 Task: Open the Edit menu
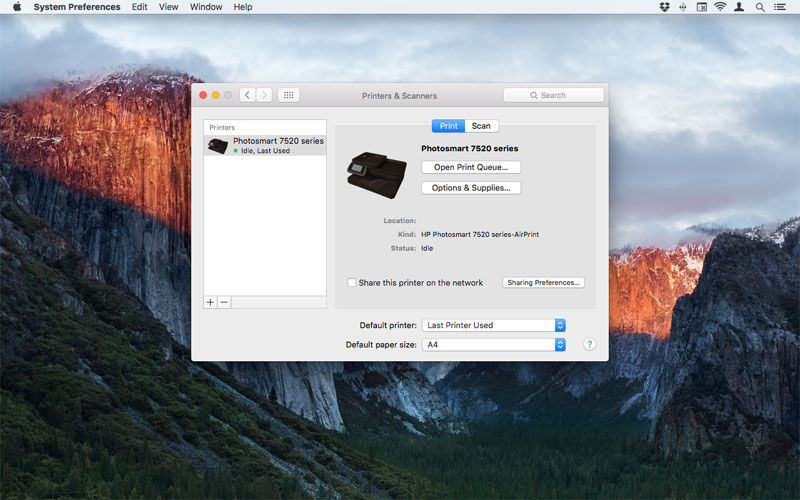[139, 7]
